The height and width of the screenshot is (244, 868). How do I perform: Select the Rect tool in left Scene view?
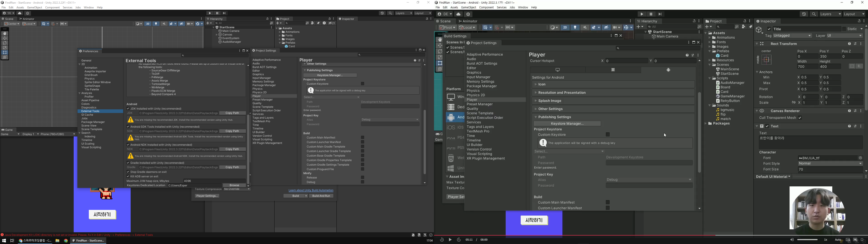(5, 53)
